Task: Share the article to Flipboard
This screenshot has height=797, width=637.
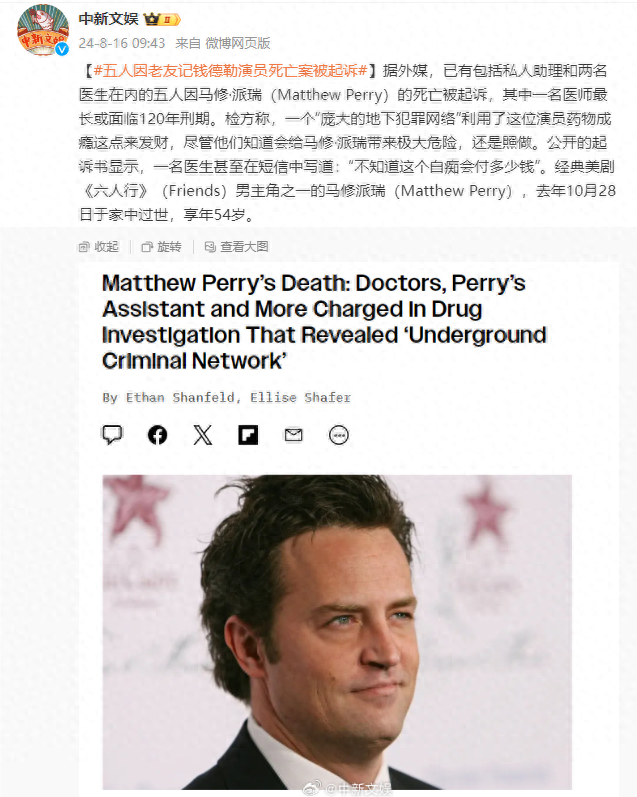Action: coord(248,435)
